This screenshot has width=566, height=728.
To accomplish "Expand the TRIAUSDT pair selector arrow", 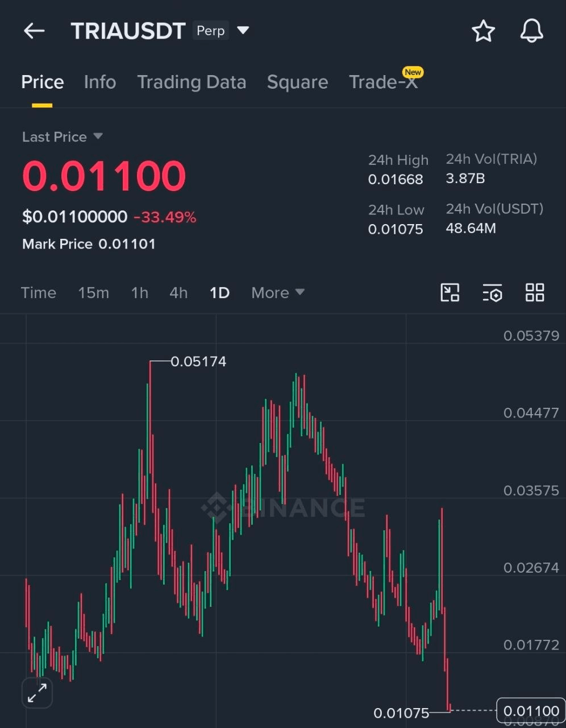I will pyautogui.click(x=243, y=30).
